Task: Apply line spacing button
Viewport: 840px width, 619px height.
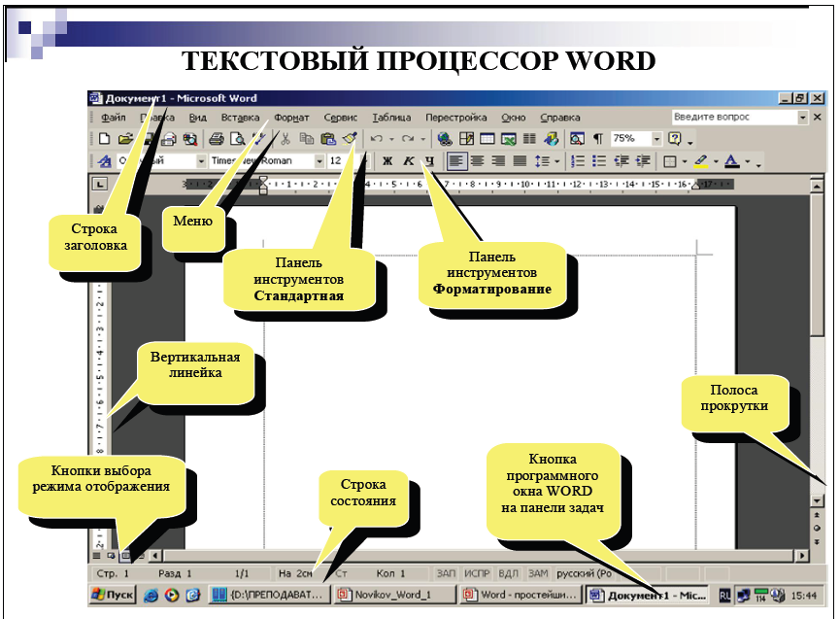Action: 542,160
